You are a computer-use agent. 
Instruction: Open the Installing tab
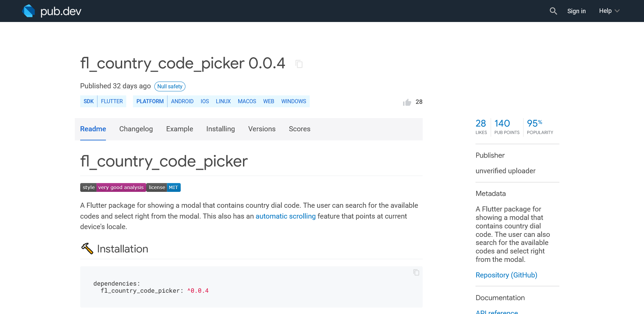point(221,129)
